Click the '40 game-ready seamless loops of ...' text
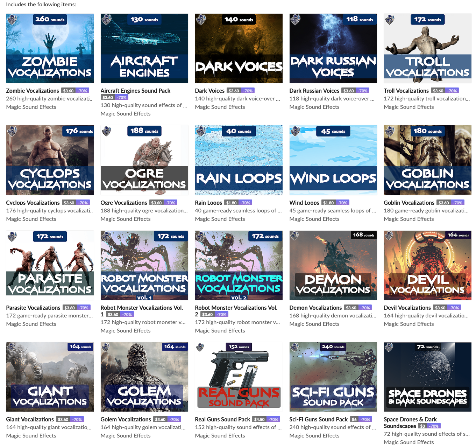Viewport: 476px width, 448px height. pyautogui.click(x=239, y=211)
